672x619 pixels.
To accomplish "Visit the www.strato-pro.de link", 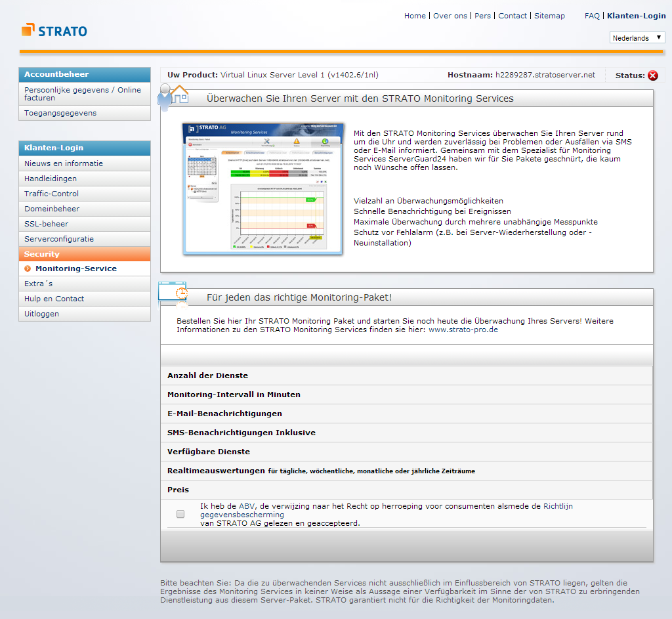I will 463,330.
